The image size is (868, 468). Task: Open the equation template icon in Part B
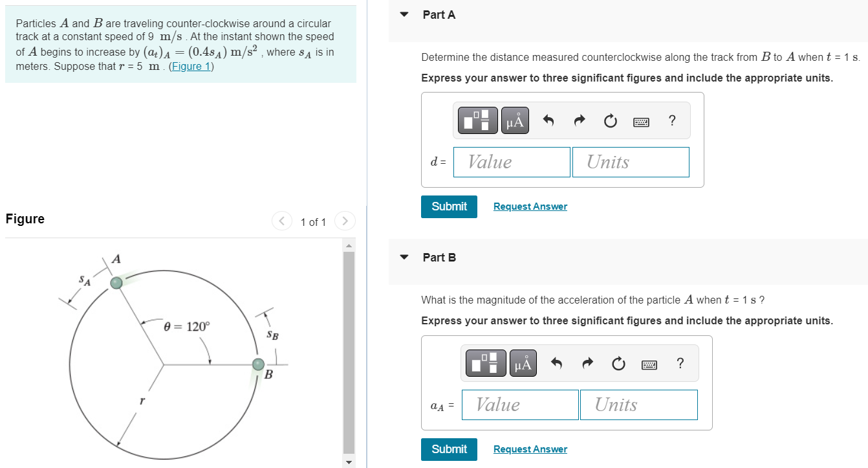pos(485,362)
